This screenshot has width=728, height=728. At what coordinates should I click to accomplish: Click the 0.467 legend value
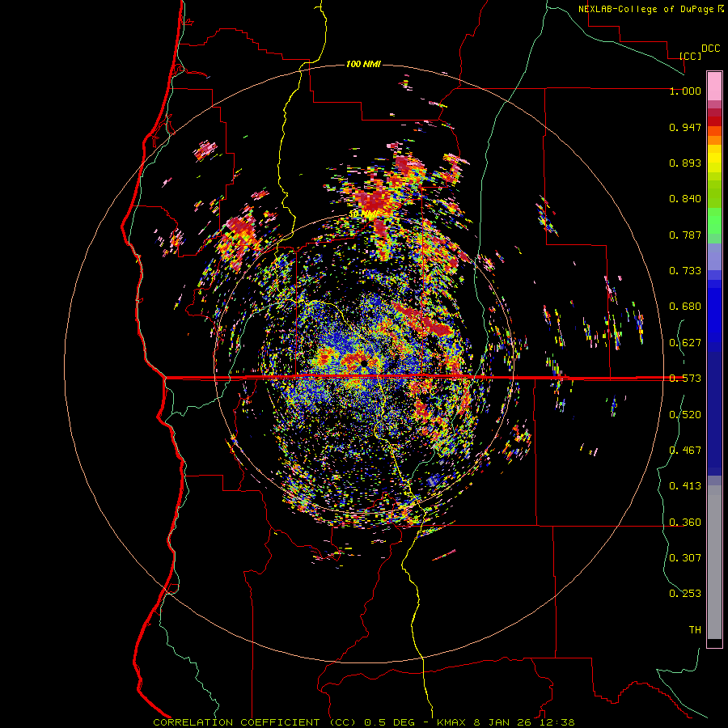pyautogui.click(x=685, y=451)
